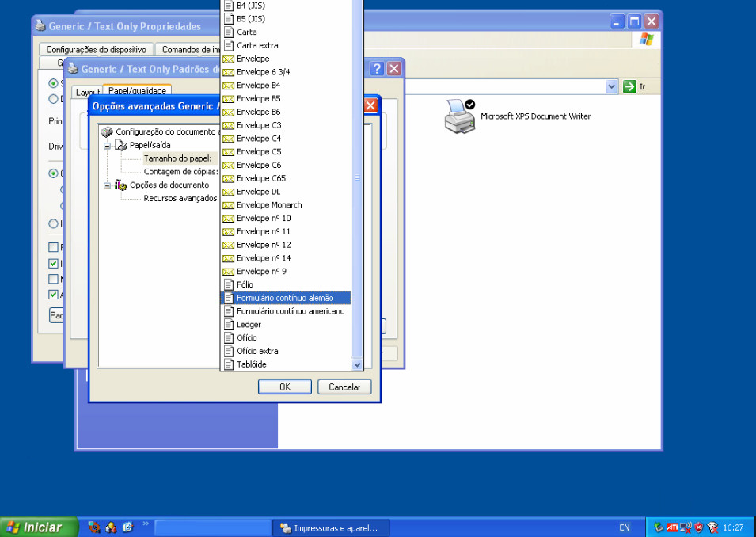Switch to the Layout tab

pos(87,92)
